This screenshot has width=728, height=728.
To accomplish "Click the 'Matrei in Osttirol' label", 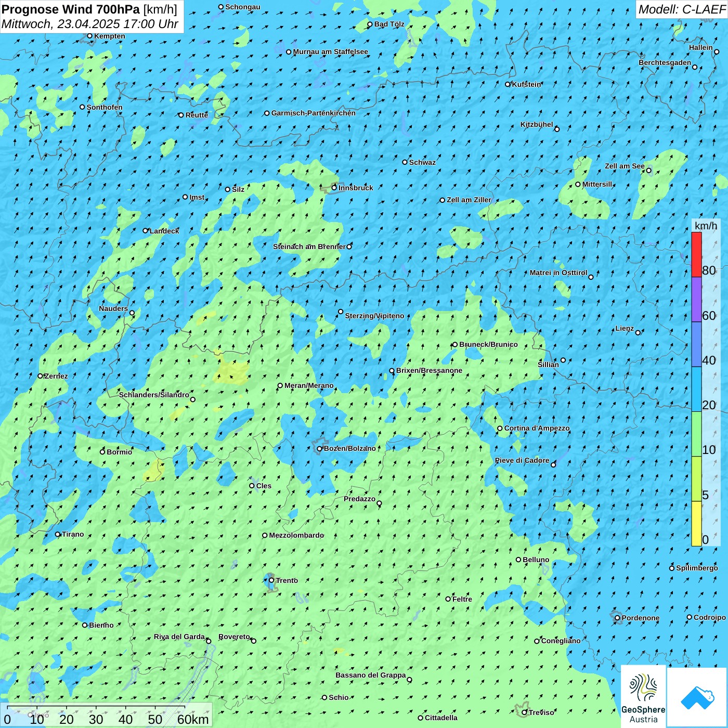I will 558,272.
